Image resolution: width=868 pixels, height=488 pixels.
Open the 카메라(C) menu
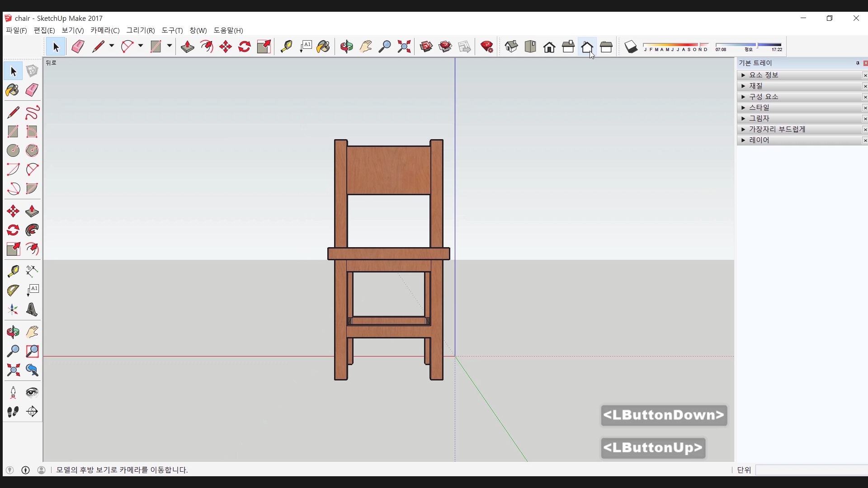[105, 30]
